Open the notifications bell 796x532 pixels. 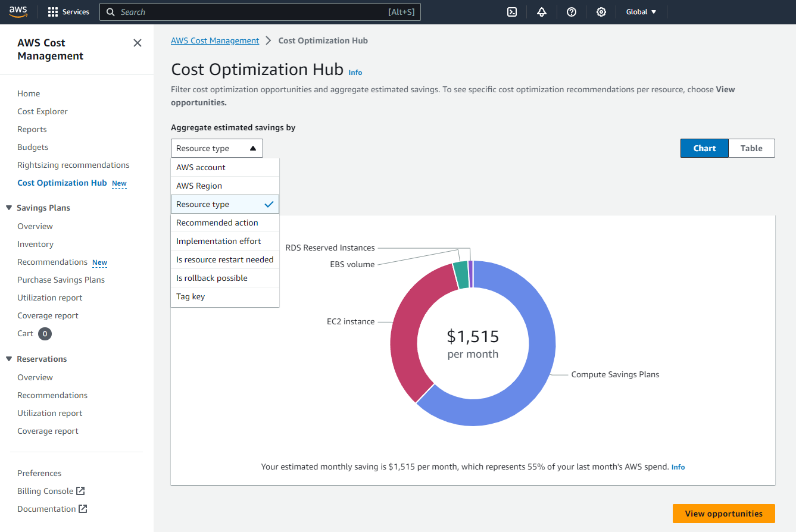click(541, 11)
